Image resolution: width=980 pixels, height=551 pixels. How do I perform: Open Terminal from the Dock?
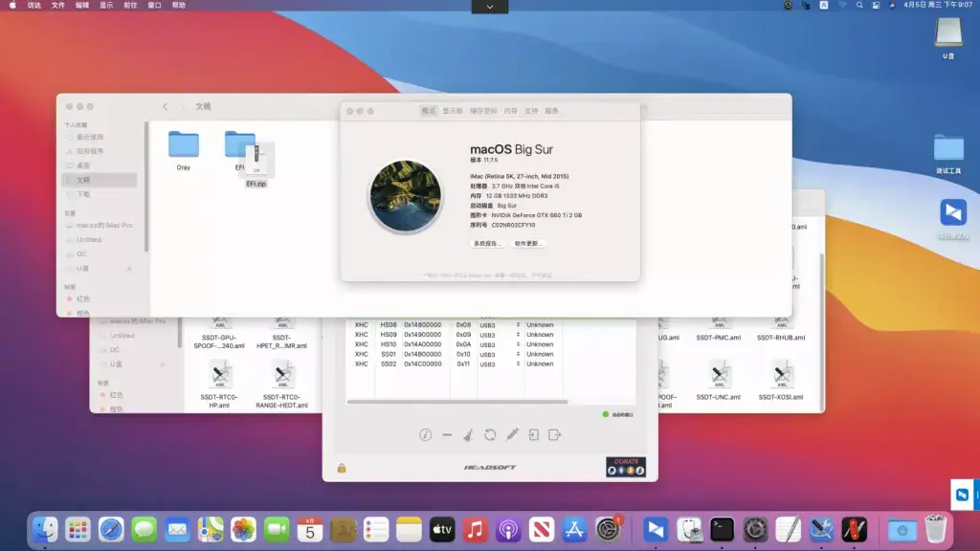[x=722, y=530]
